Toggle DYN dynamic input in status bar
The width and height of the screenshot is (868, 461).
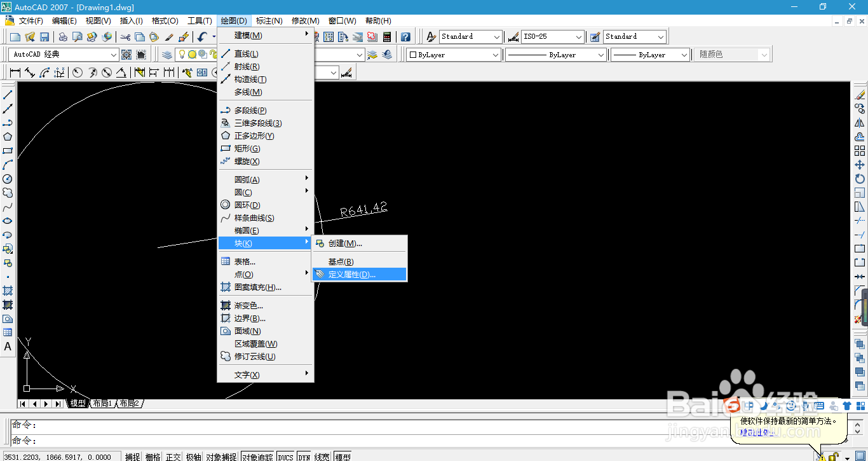tap(304, 457)
